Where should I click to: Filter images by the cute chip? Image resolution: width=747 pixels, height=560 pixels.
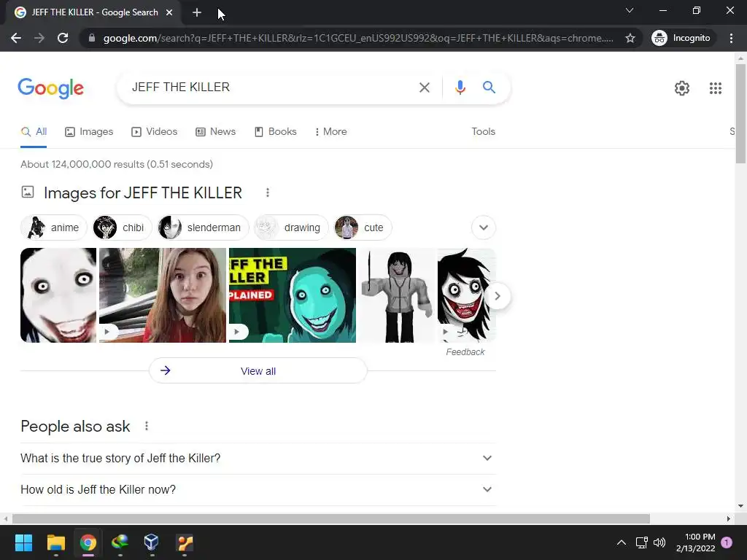pos(363,227)
